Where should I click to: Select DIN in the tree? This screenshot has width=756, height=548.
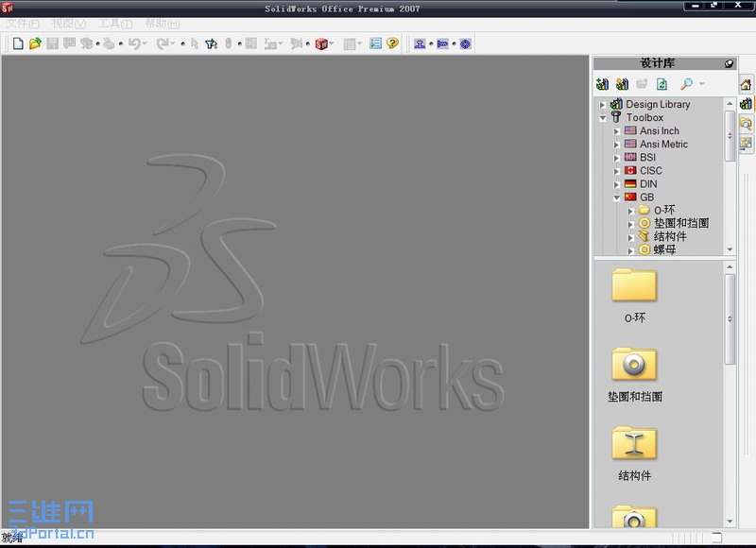648,184
